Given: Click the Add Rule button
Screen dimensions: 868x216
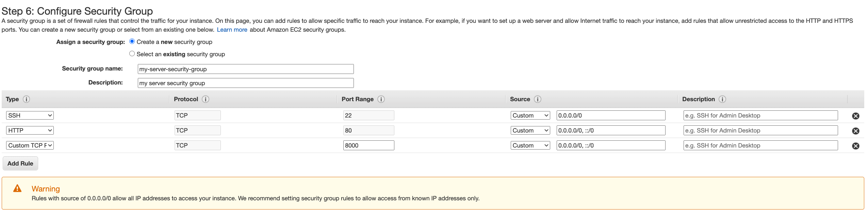Looking at the screenshot, I should [x=20, y=164].
